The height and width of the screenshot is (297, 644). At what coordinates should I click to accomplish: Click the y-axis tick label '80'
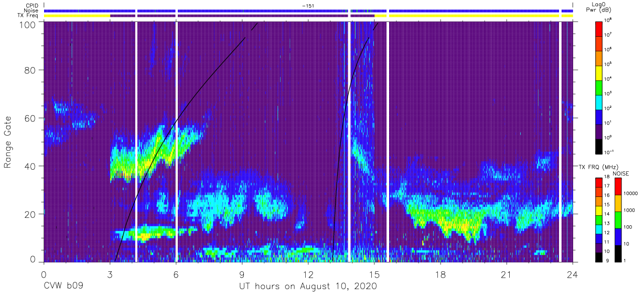click(x=30, y=70)
